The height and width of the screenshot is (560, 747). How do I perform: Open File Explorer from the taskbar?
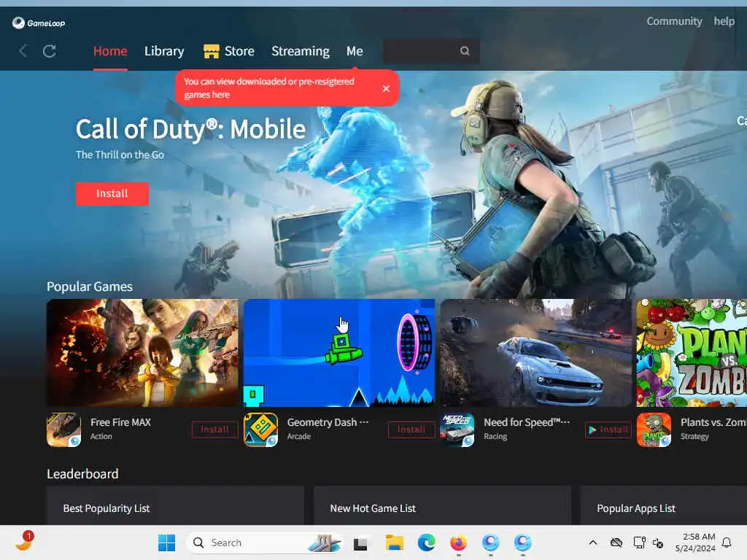click(395, 542)
